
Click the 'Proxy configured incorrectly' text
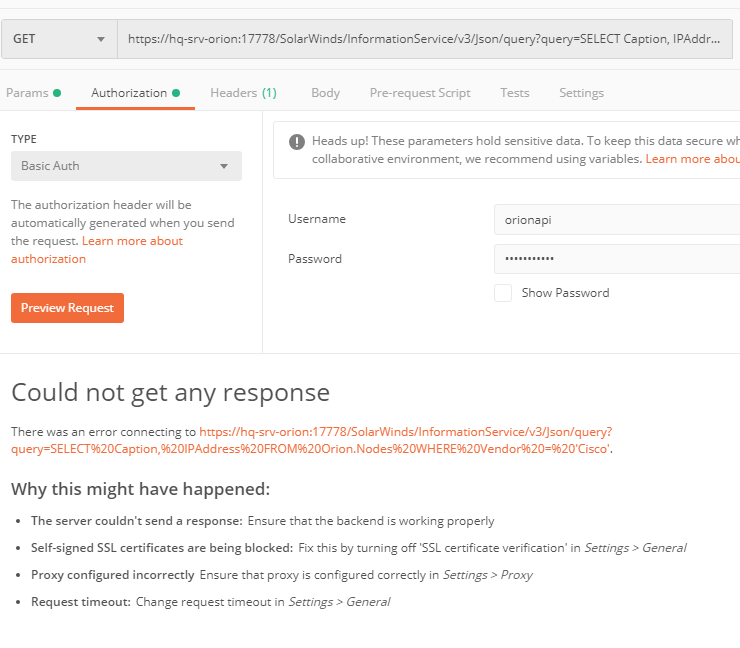pos(113,575)
